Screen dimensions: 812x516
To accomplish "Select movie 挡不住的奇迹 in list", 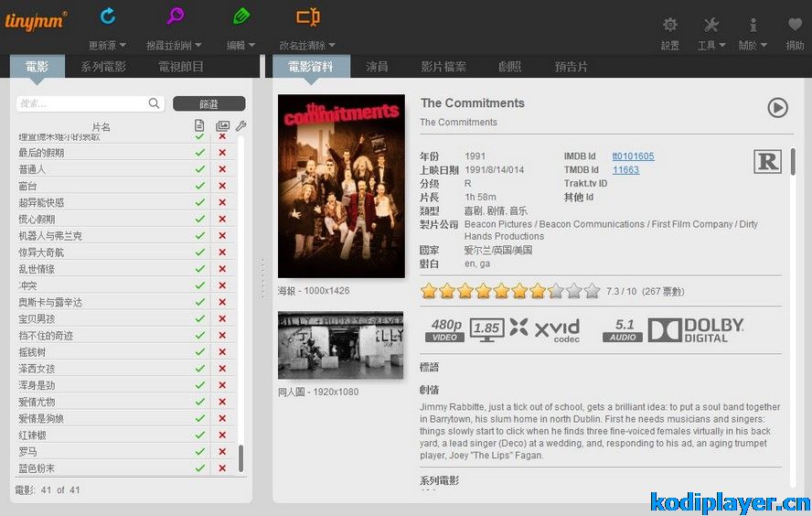I will click(x=46, y=335).
